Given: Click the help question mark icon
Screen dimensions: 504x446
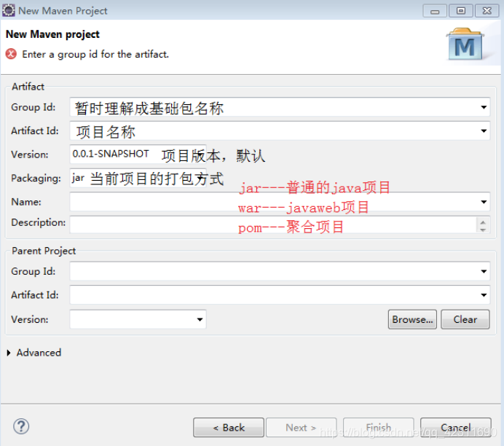Looking at the screenshot, I should click(x=21, y=426).
